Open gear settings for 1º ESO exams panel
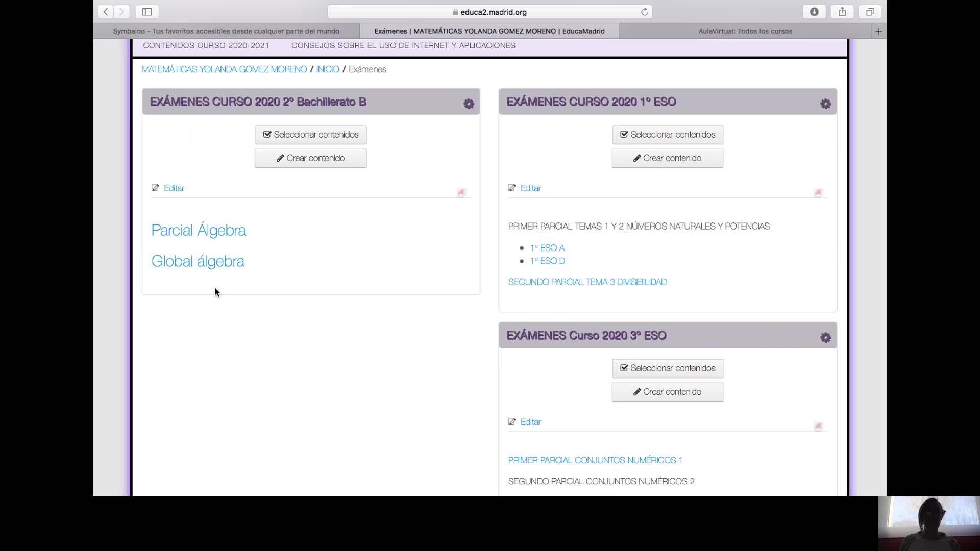This screenshot has width=980, height=551. 825,104
